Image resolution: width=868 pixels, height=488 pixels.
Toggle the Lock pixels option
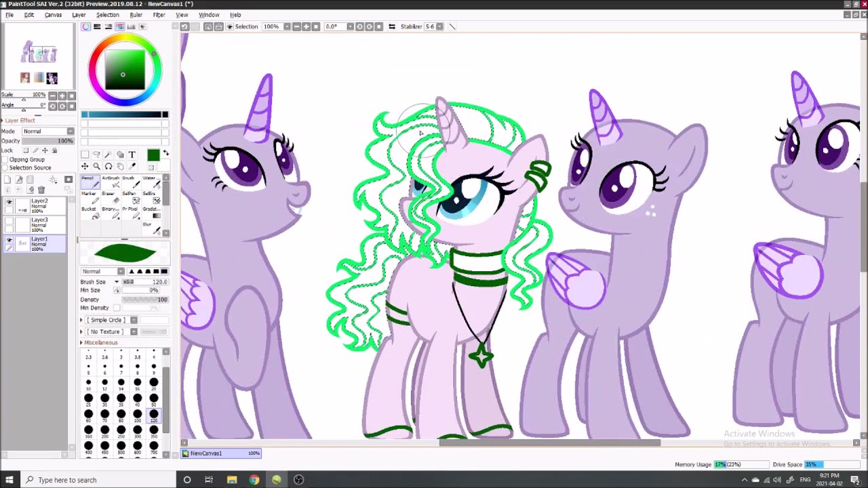[26, 150]
